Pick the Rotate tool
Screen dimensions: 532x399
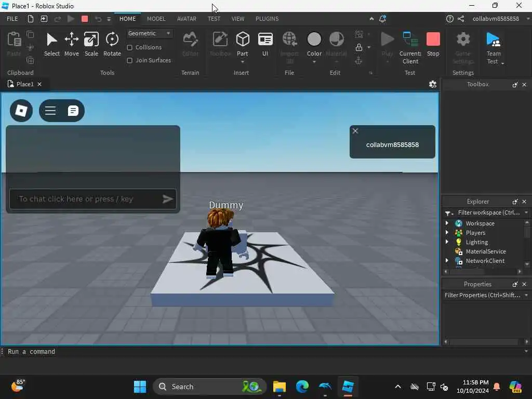(x=112, y=44)
